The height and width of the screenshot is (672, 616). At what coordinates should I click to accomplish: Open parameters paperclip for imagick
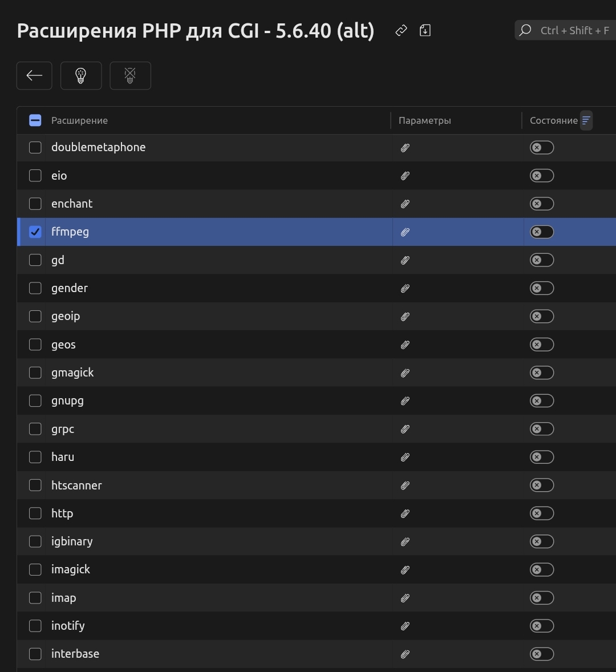pyautogui.click(x=405, y=570)
